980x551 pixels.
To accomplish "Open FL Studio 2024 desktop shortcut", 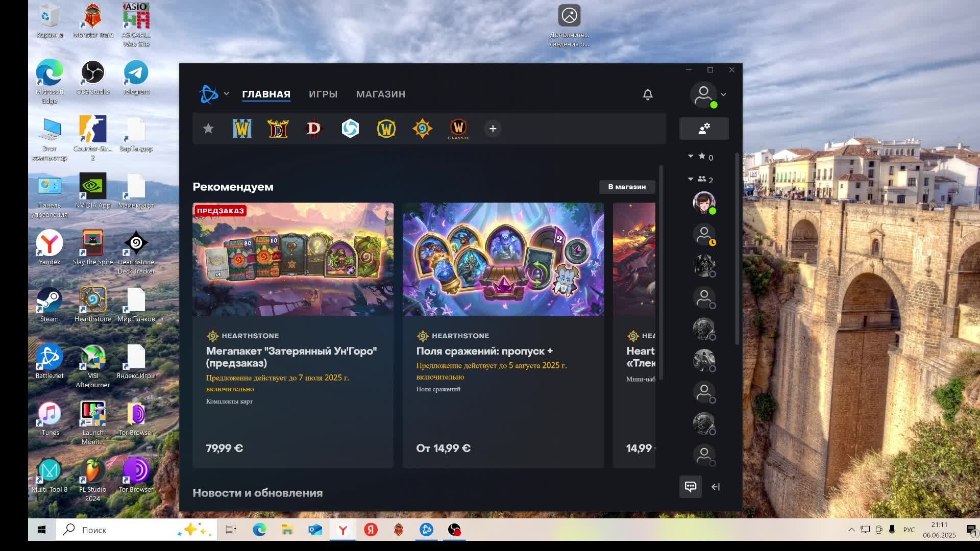I will point(92,480).
